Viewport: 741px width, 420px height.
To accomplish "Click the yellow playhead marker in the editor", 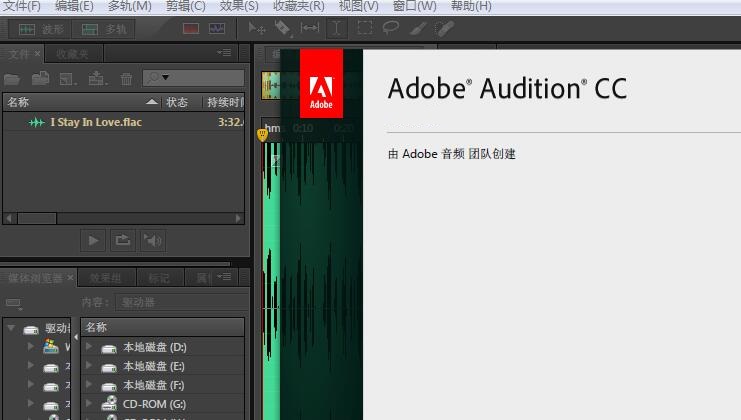I will tap(262, 135).
